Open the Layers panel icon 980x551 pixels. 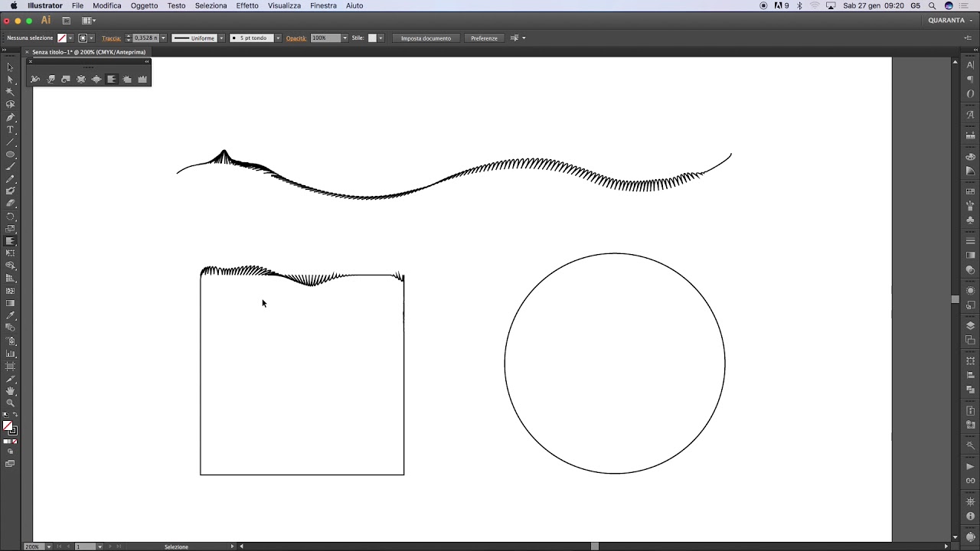pos(970,325)
